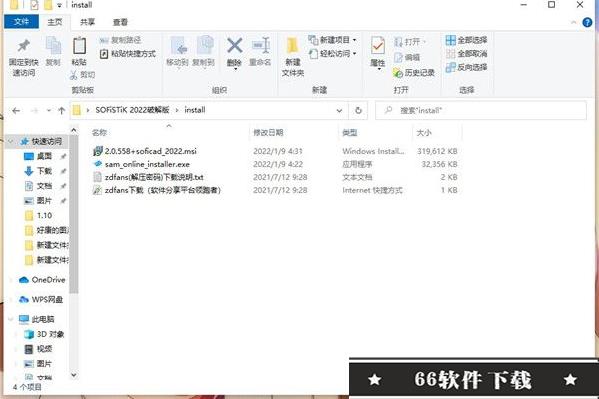Viewport: 599px width, 399px height.
Task: Sort by the Type column header
Action: tap(350, 133)
